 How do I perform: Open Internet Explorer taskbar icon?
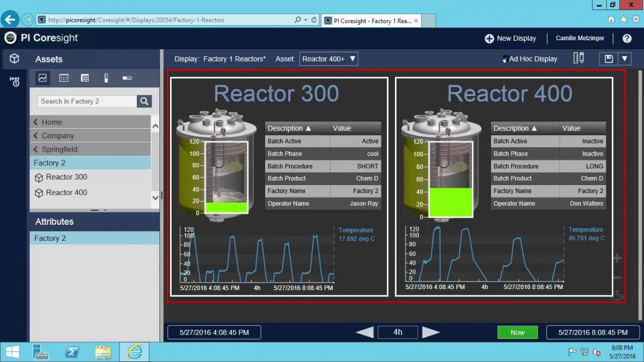click(x=134, y=352)
